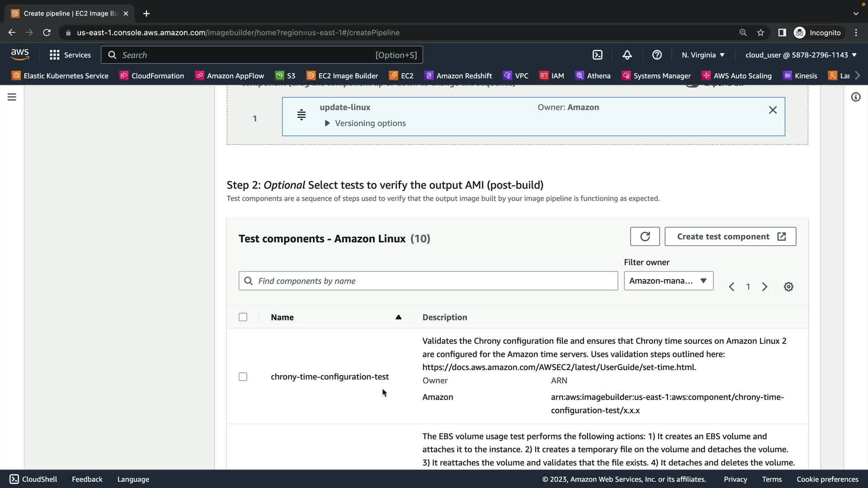Refresh the test components list

645,236
